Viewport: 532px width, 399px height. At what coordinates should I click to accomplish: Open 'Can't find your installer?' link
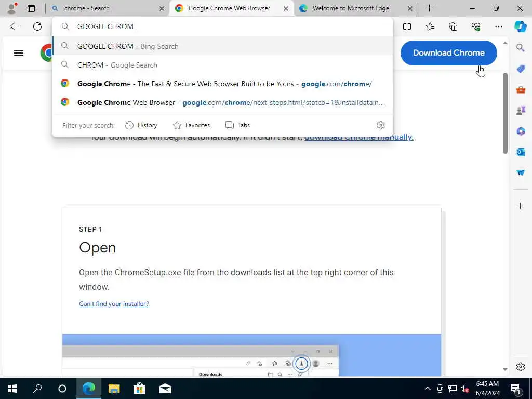coord(114,304)
